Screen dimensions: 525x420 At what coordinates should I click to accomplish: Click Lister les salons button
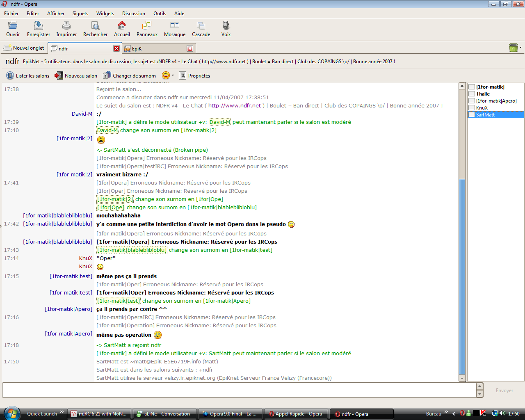tap(28, 76)
